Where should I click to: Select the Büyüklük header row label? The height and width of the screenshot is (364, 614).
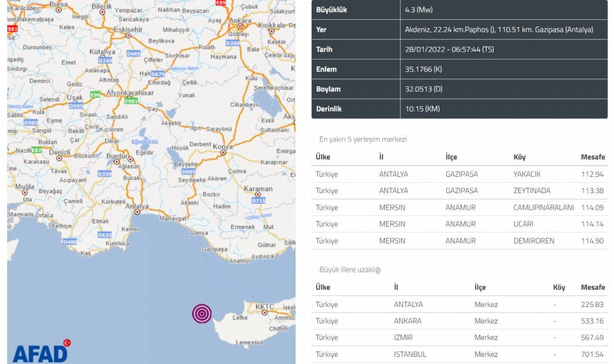[332, 10]
